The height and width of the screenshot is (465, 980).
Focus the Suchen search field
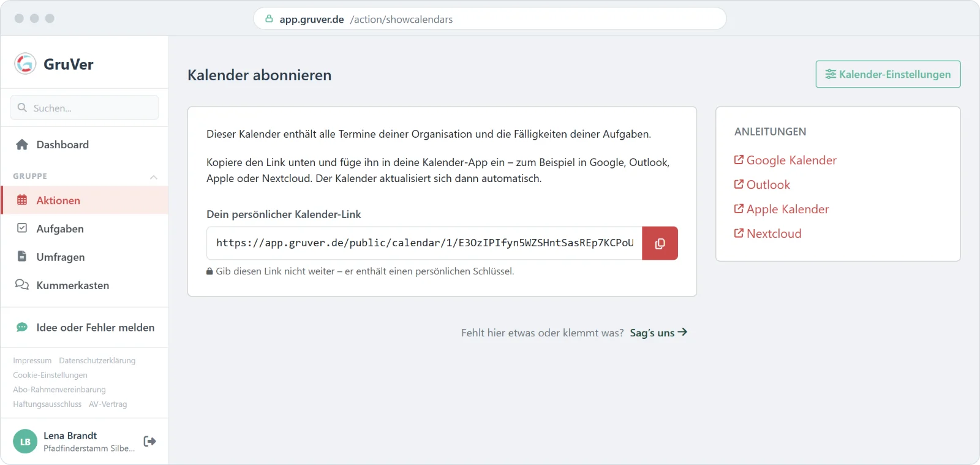(x=85, y=108)
